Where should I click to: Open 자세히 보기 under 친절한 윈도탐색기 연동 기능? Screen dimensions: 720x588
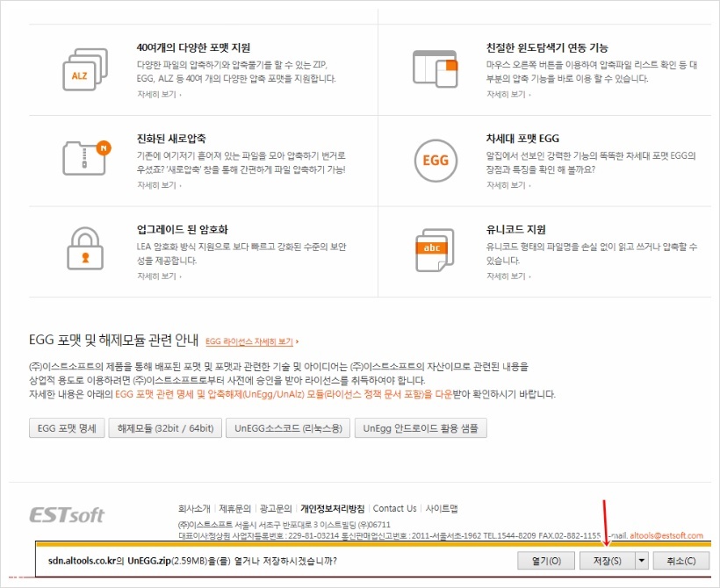pyautogui.click(x=508, y=94)
